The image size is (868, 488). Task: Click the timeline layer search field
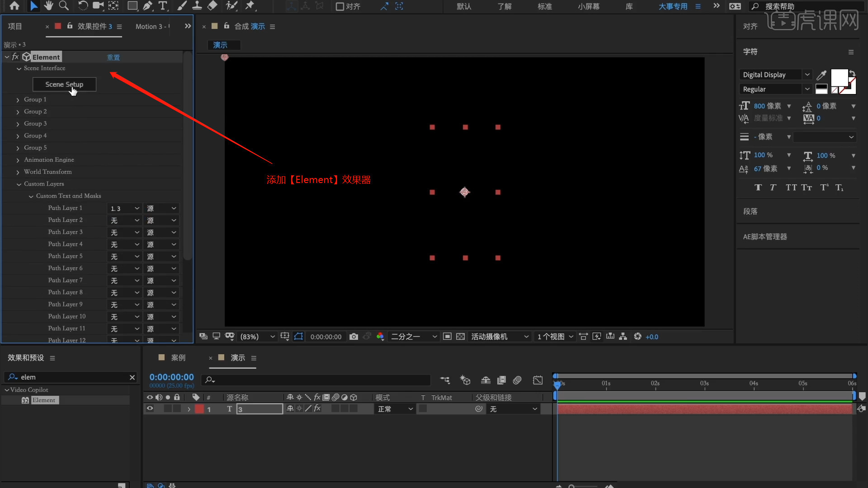coord(316,380)
